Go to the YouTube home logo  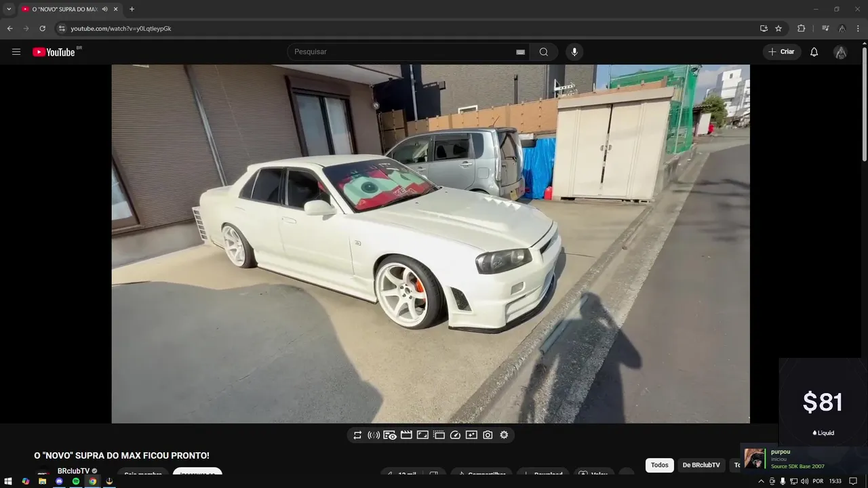point(54,52)
